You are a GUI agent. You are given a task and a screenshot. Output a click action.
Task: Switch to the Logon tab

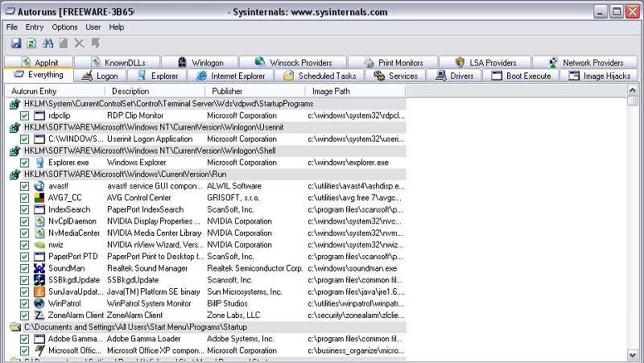[x=100, y=76]
